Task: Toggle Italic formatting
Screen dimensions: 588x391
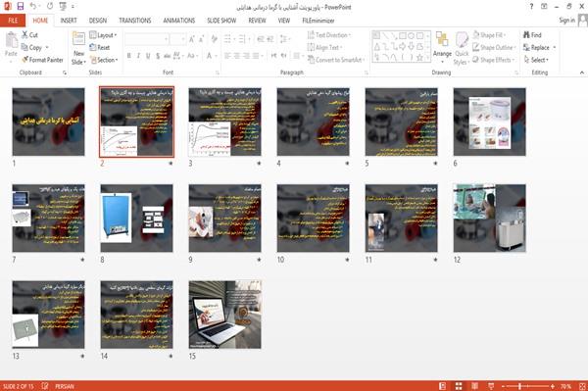Action: (x=138, y=56)
